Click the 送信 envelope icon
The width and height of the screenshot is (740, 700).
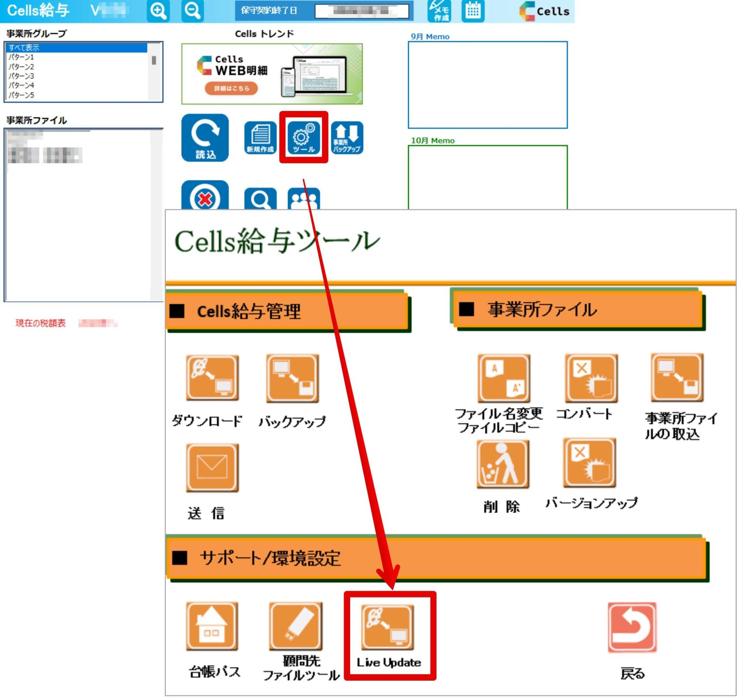212,468
